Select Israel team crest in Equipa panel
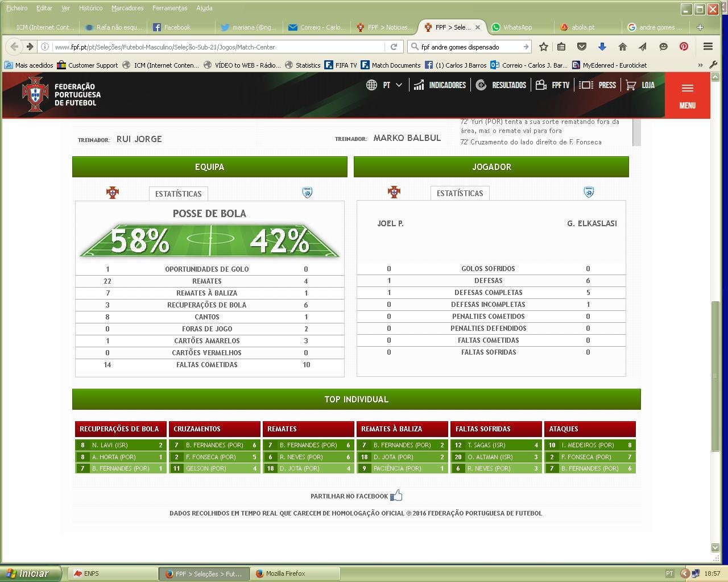 (307, 193)
